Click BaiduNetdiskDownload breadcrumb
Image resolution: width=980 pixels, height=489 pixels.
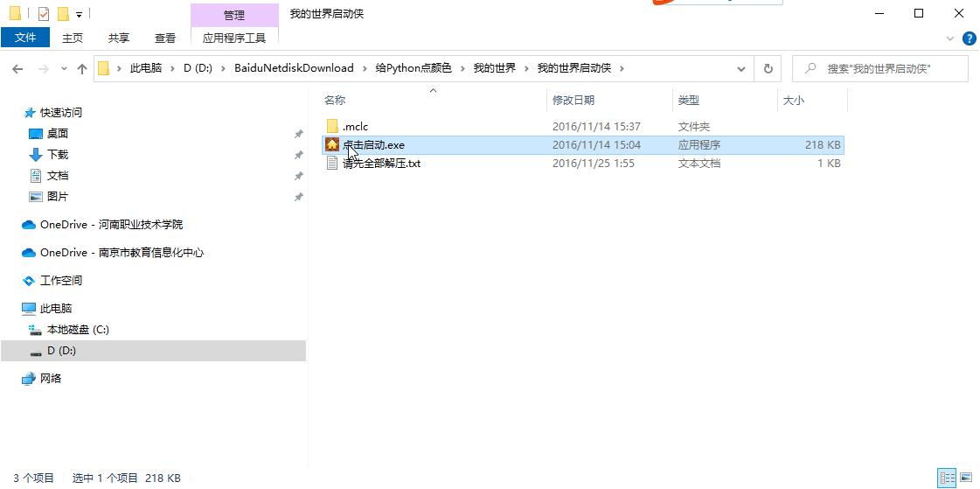(x=294, y=68)
